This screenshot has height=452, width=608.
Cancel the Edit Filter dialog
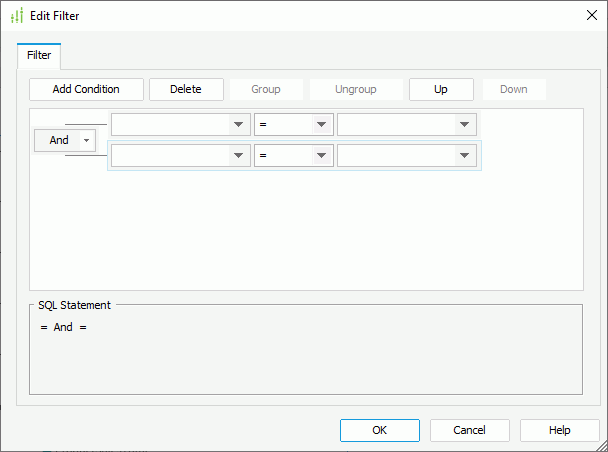point(469,430)
